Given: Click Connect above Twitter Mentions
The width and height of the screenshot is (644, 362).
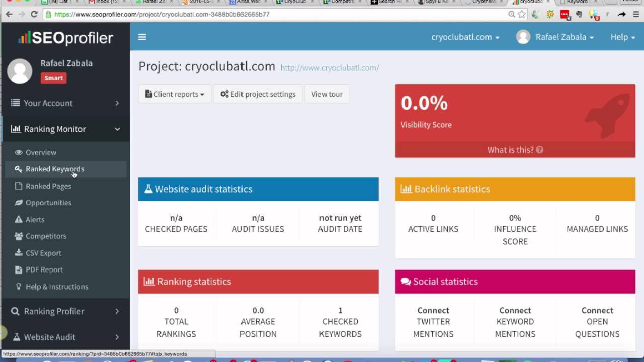Looking at the screenshot, I should click(433, 310).
